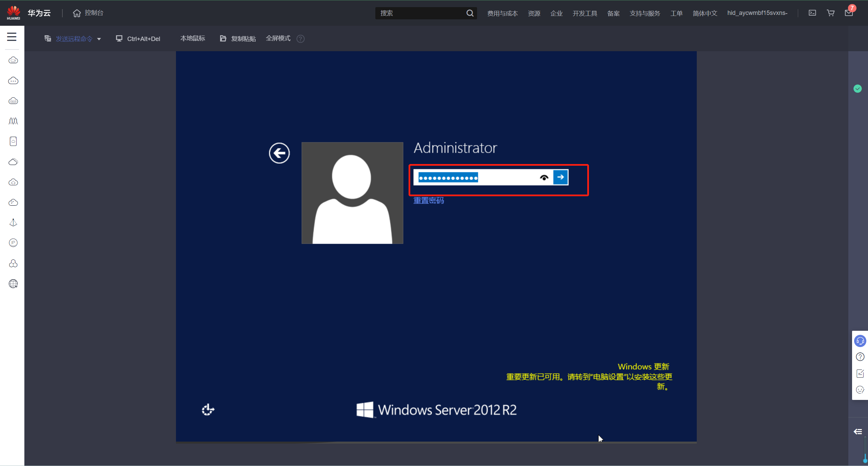The image size is (868, 466).
Task: Open the right panel help icon
Action: [x=860, y=357]
